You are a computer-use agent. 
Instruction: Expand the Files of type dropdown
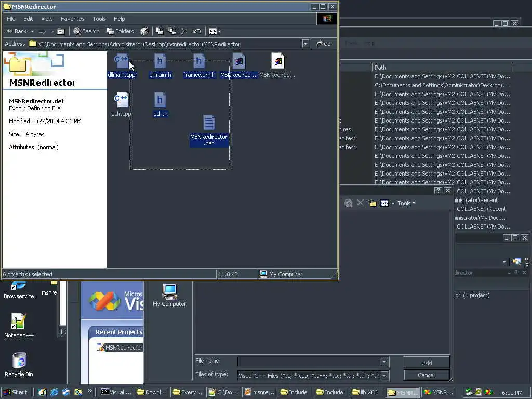click(384, 376)
